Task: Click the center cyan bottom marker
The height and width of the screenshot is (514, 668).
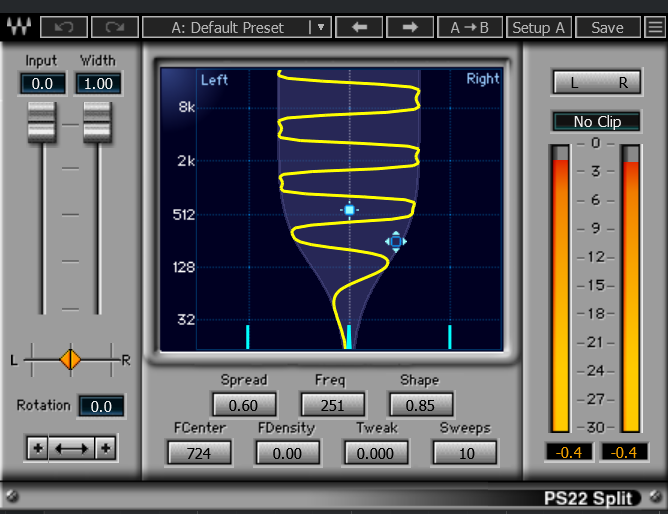Action: pos(349,337)
